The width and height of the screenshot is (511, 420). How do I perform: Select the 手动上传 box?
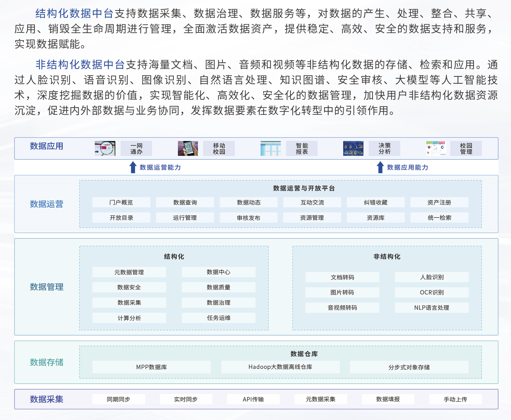coord(455,399)
